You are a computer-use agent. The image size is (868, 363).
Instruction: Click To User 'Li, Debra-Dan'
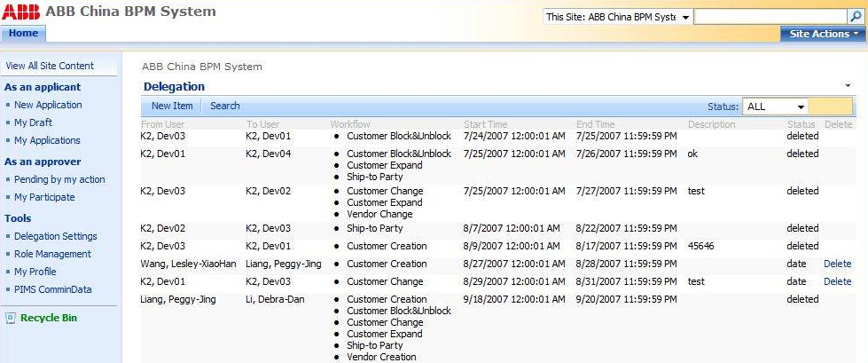pyautogui.click(x=275, y=299)
